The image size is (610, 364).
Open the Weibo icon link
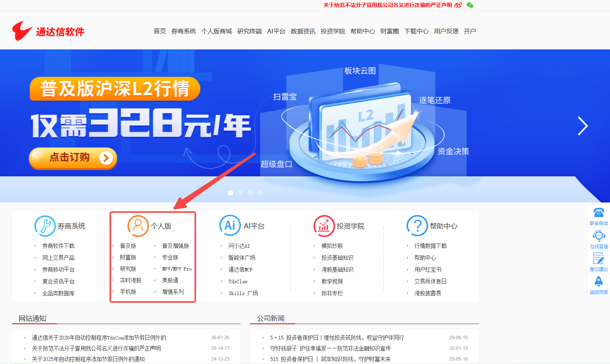[458, 5]
